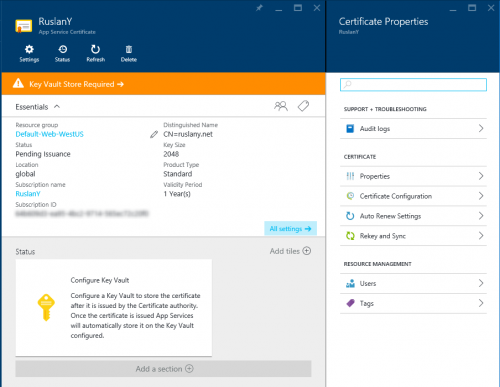Open Properties menu item
Screen dimensions: 500x387
pyautogui.click(x=413, y=176)
